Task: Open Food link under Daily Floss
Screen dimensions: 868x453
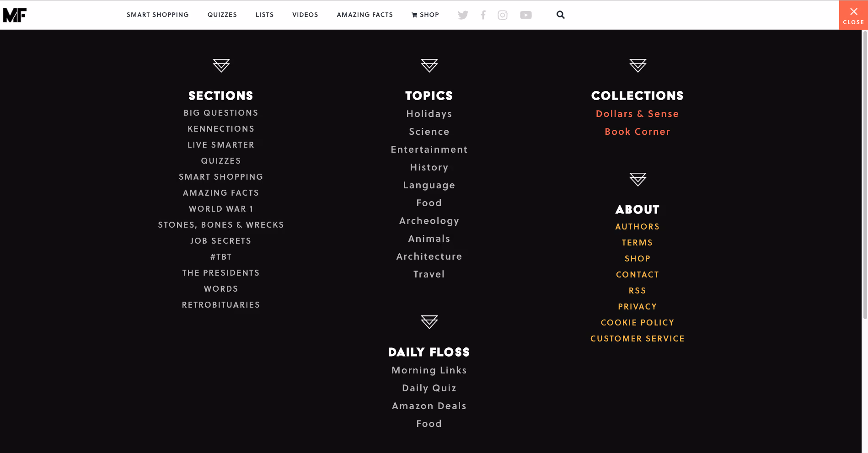Action: pos(429,424)
